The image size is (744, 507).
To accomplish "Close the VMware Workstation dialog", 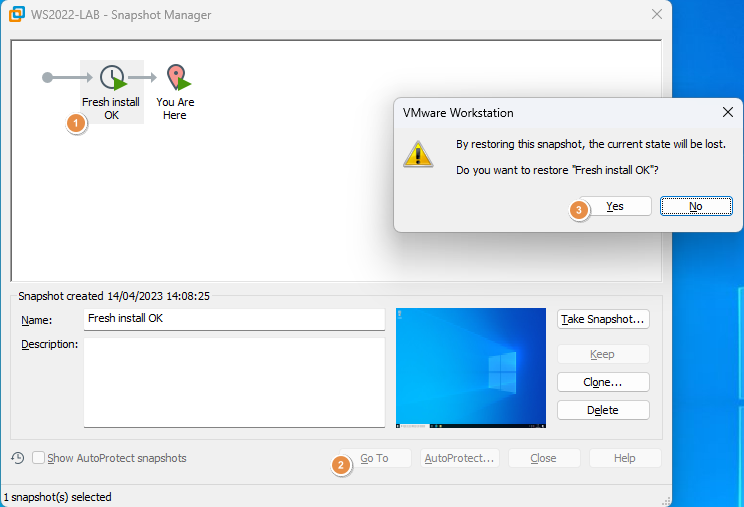I will pyautogui.click(x=728, y=112).
